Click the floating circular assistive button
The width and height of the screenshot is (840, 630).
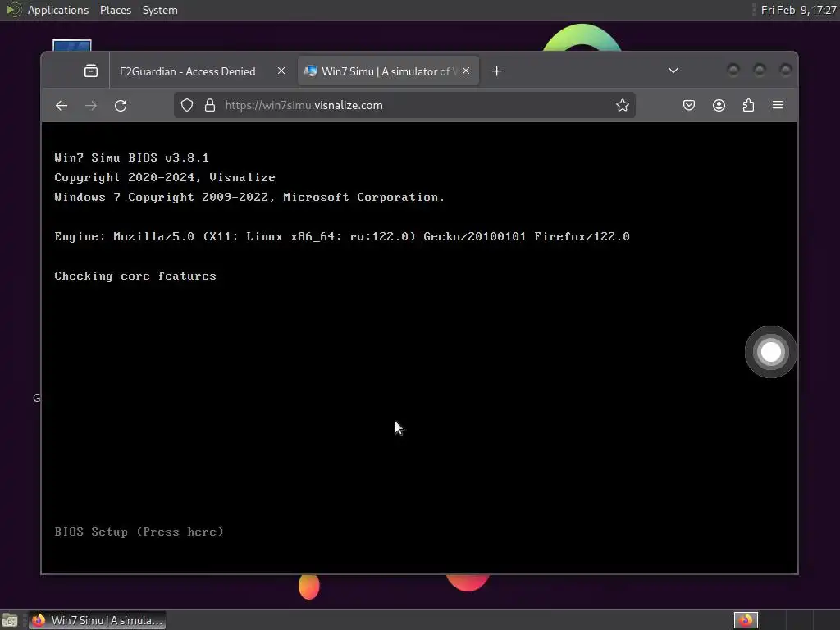(x=771, y=352)
